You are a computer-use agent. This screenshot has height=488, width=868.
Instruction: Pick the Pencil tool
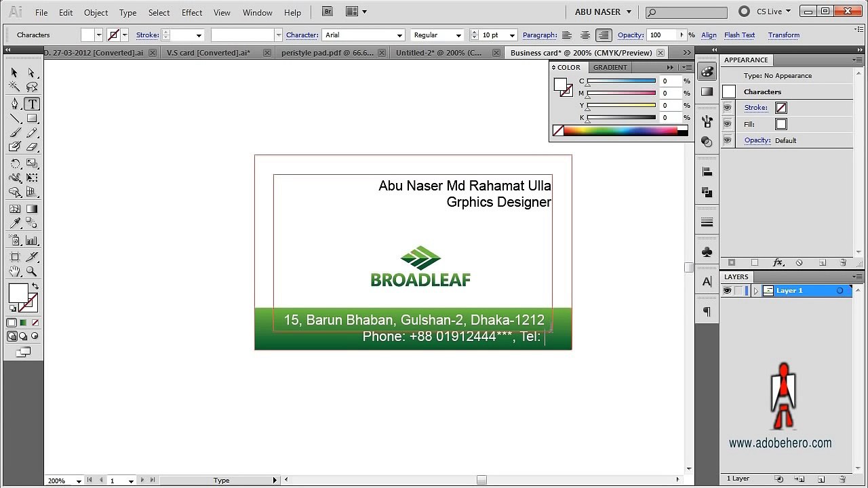tap(31, 133)
